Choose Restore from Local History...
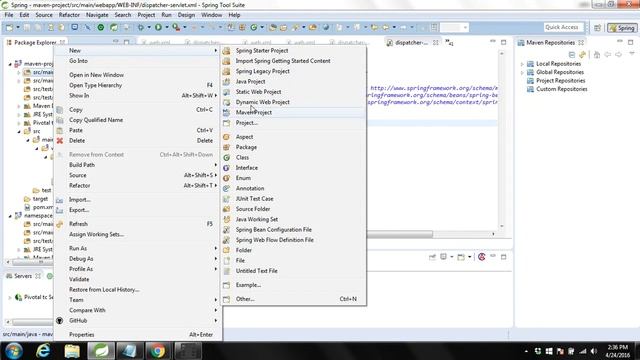The image size is (640, 360). [x=138, y=289]
